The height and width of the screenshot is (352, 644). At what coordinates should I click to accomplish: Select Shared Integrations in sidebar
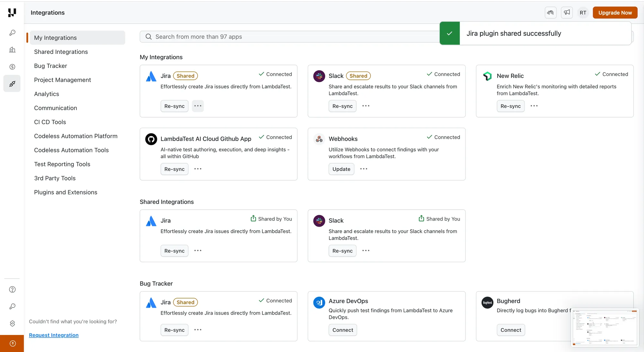tap(61, 52)
